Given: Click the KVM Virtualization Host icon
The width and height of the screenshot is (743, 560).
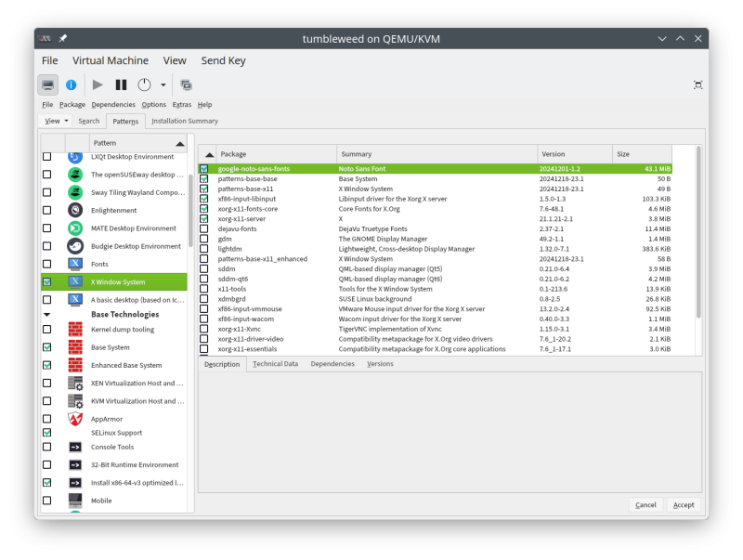Looking at the screenshot, I should point(75,401).
